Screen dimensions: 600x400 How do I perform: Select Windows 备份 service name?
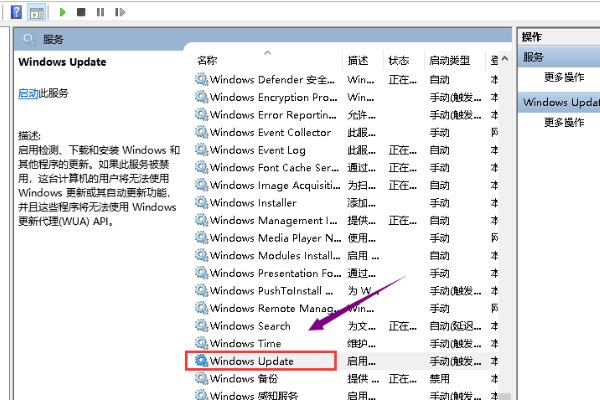tap(244, 379)
